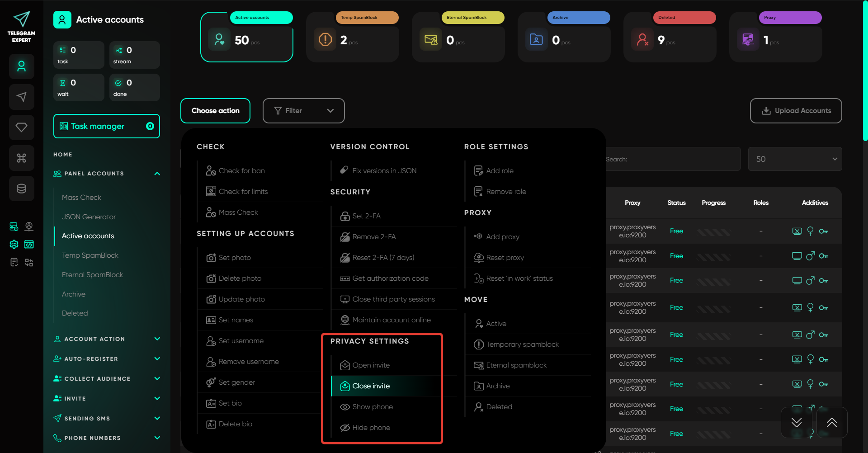The image size is (868, 453).
Task: Open the paper plane sending icon in sidebar
Action: click(22, 97)
